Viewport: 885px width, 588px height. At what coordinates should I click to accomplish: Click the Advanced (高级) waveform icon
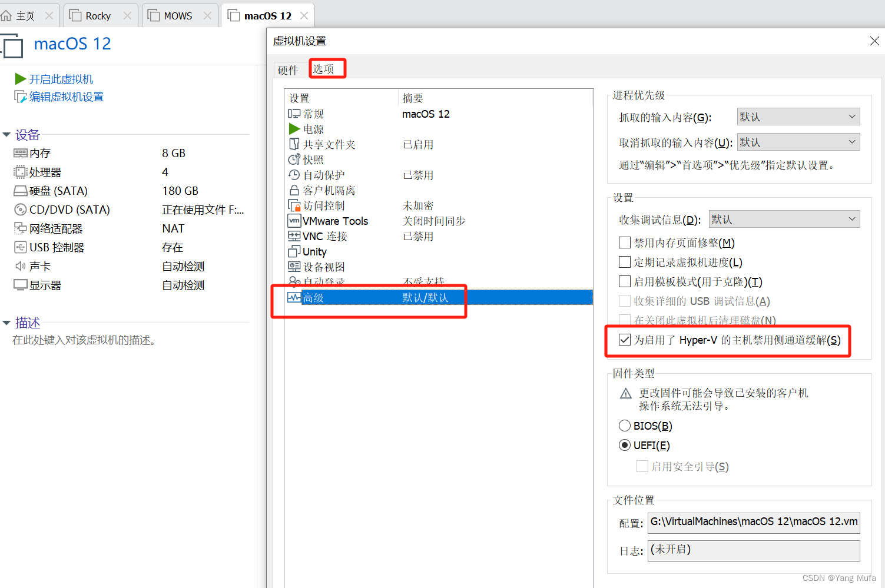point(294,297)
